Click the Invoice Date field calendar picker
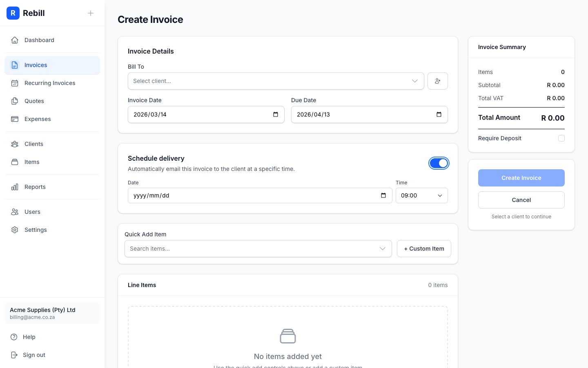The height and width of the screenshot is (368, 588). [276, 114]
